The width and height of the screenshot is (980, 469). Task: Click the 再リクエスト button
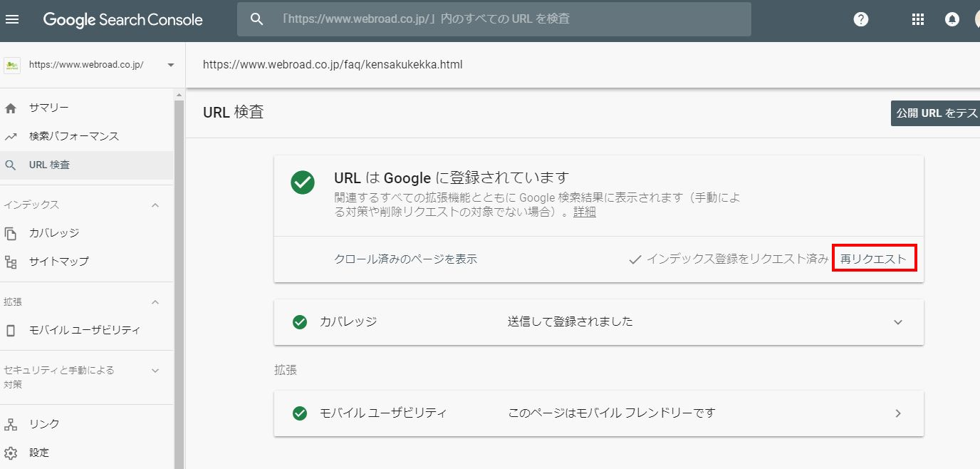click(874, 259)
